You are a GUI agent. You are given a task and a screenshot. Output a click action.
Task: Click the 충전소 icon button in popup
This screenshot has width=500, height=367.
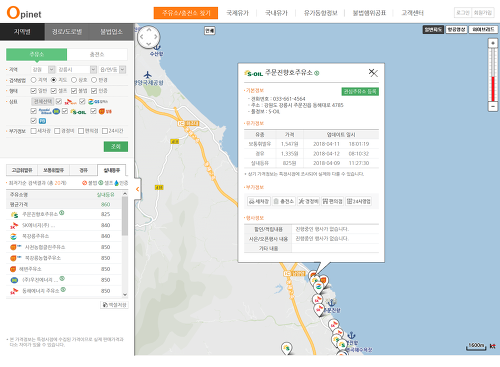coord(284,201)
